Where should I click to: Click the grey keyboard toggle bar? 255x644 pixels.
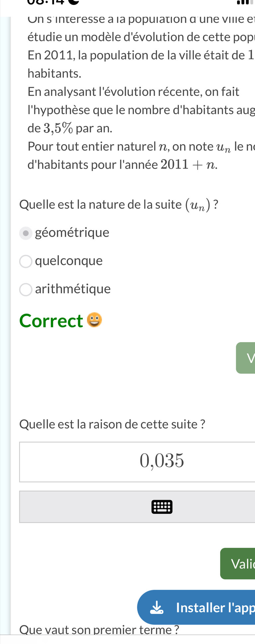pyautogui.click(x=137, y=507)
